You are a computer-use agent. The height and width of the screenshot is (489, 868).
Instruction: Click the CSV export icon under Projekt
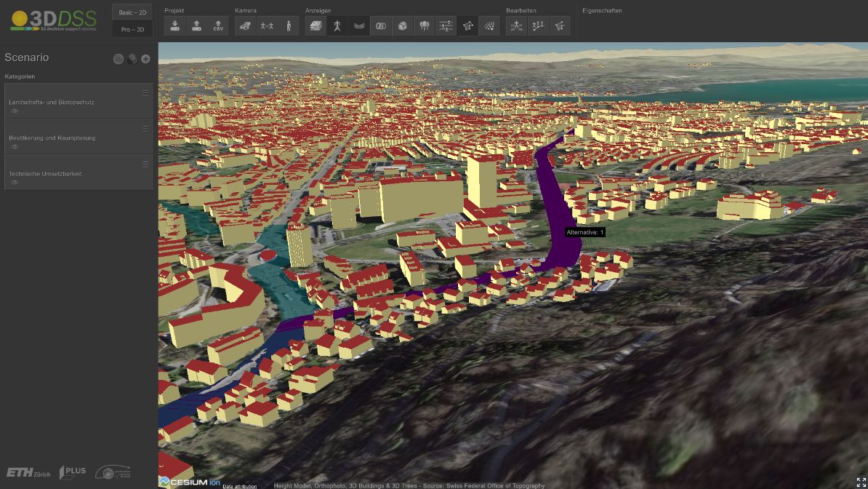(218, 26)
